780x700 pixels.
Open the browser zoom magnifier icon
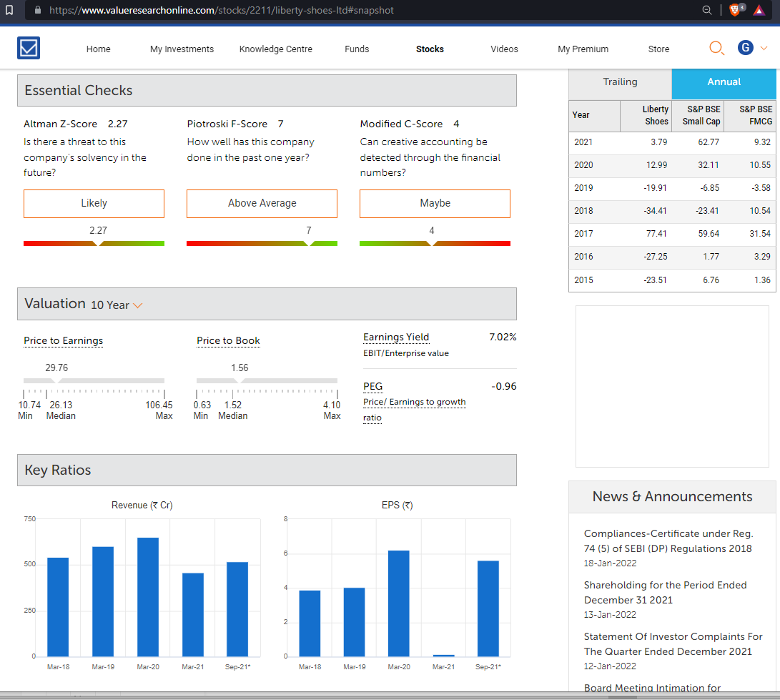706,10
